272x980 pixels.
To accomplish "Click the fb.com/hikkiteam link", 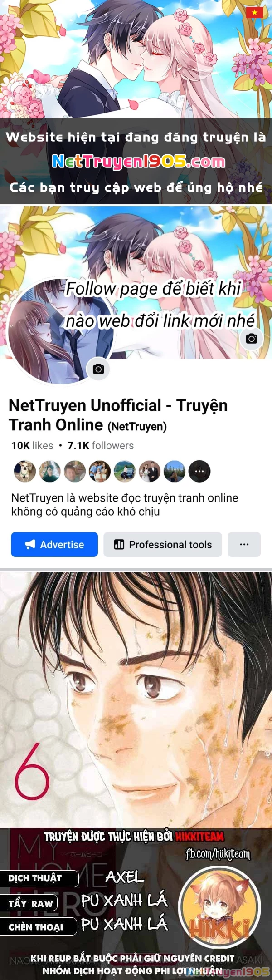I will tap(218, 854).
